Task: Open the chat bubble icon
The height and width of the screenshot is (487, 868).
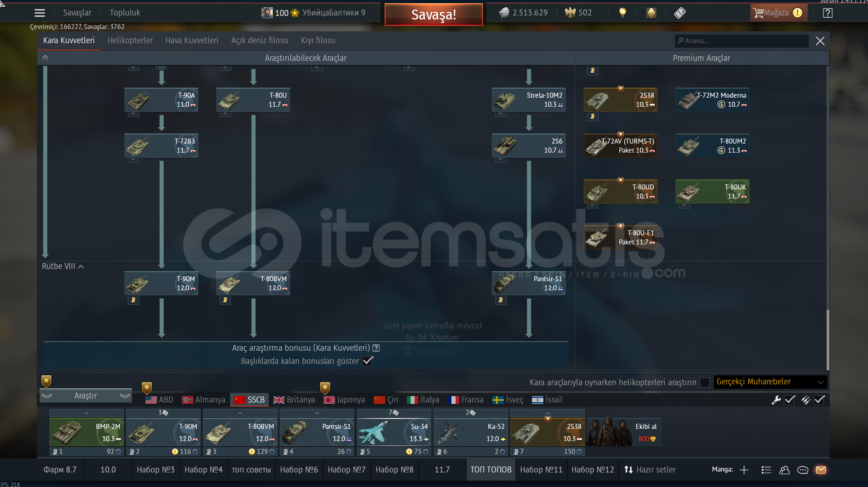Action: (x=803, y=470)
